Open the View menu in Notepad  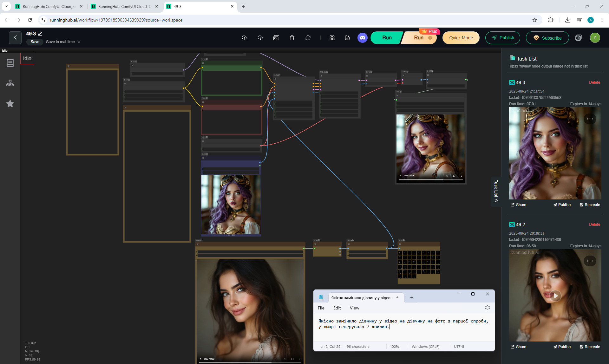click(354, 308)
